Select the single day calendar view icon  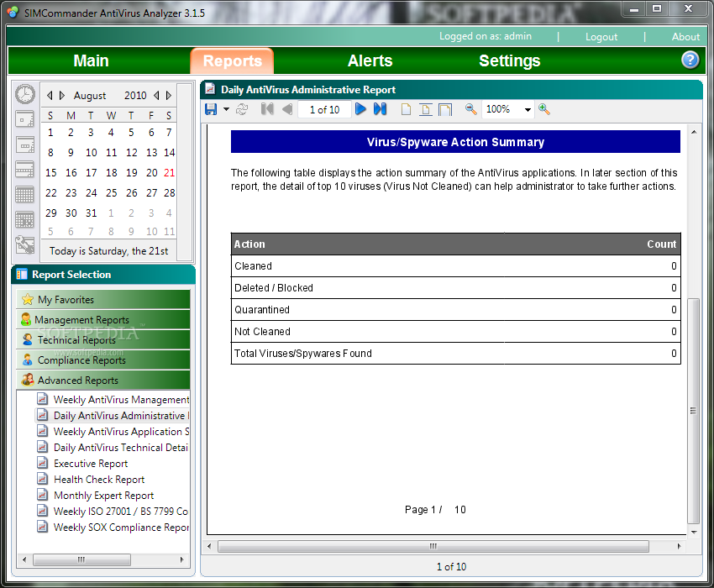point(24,119)
